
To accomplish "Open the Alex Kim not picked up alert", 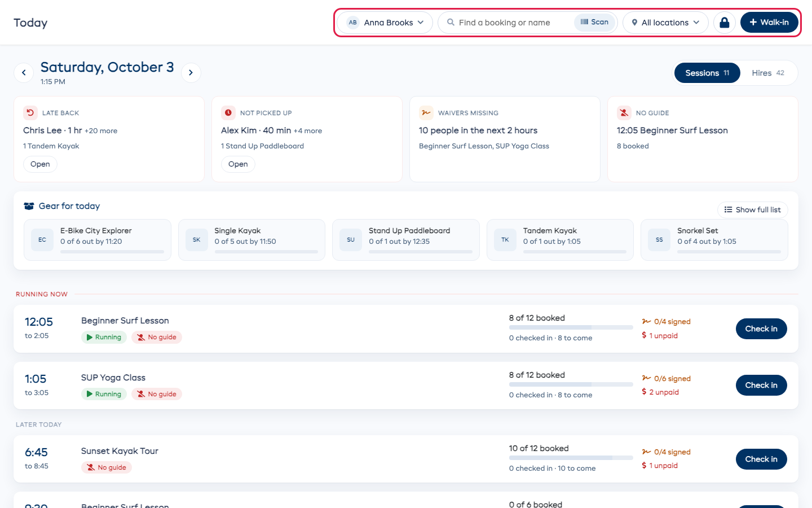I will coord(238,164).
